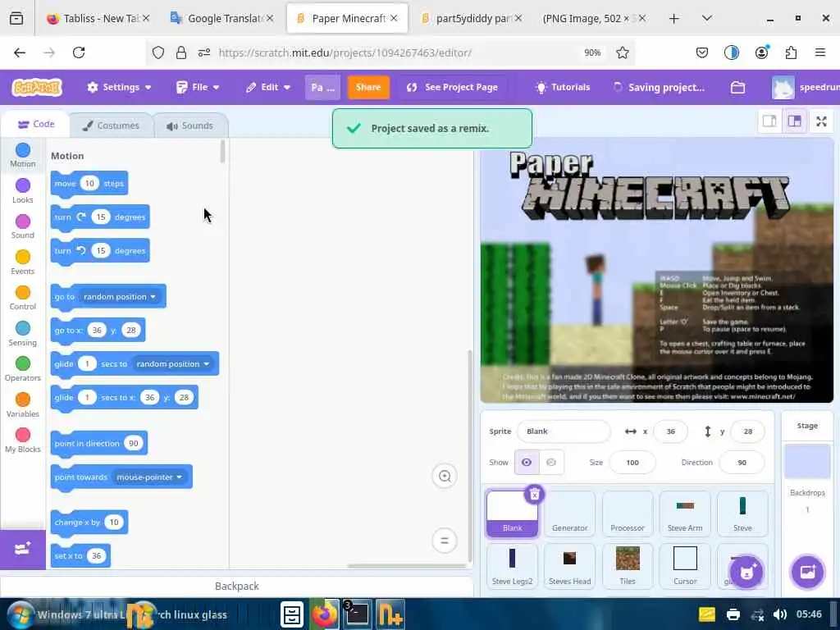Click the sprite Direction field
The image size is (840, 630).
pos(742,463)
